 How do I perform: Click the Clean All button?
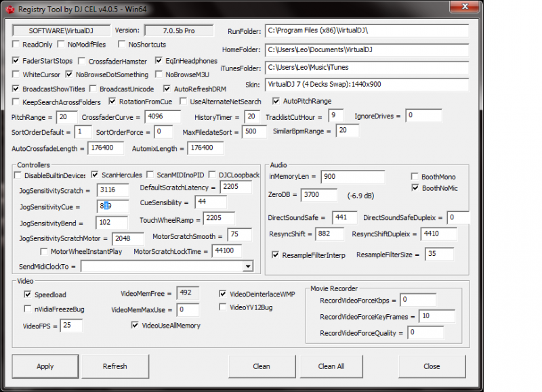331,366
